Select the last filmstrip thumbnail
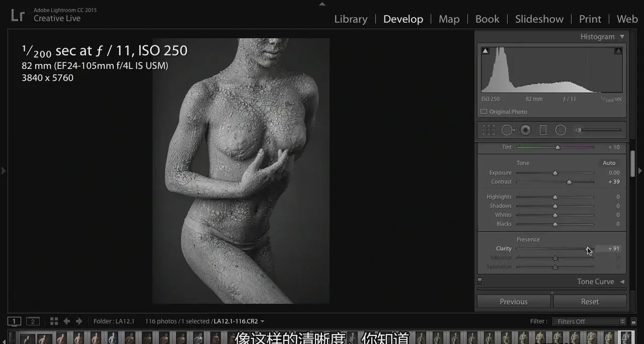 coord(625,337)
